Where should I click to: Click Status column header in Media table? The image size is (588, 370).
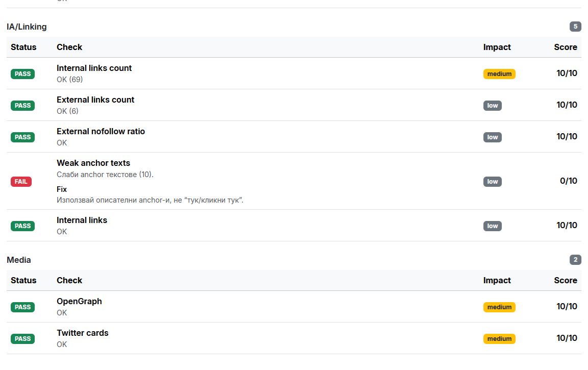pos(23,280)
